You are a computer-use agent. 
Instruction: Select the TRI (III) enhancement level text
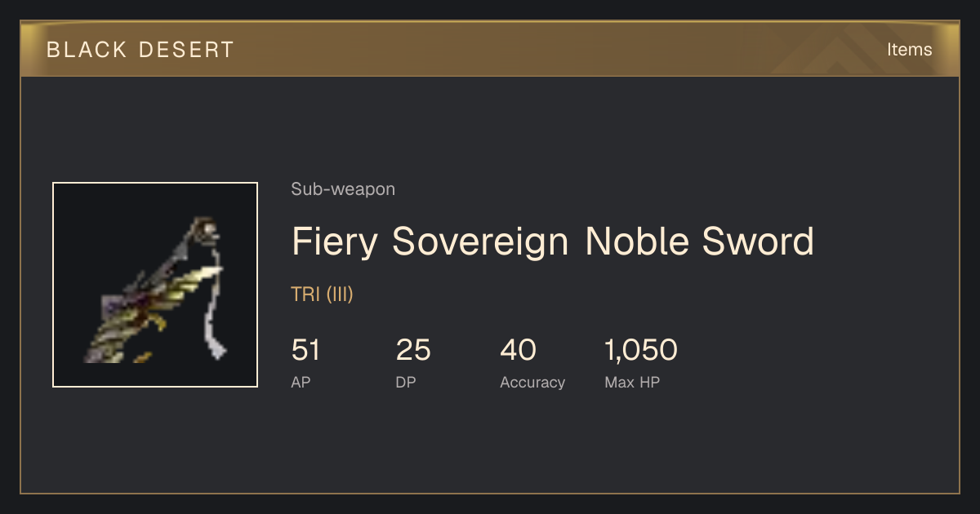point(322,295)
